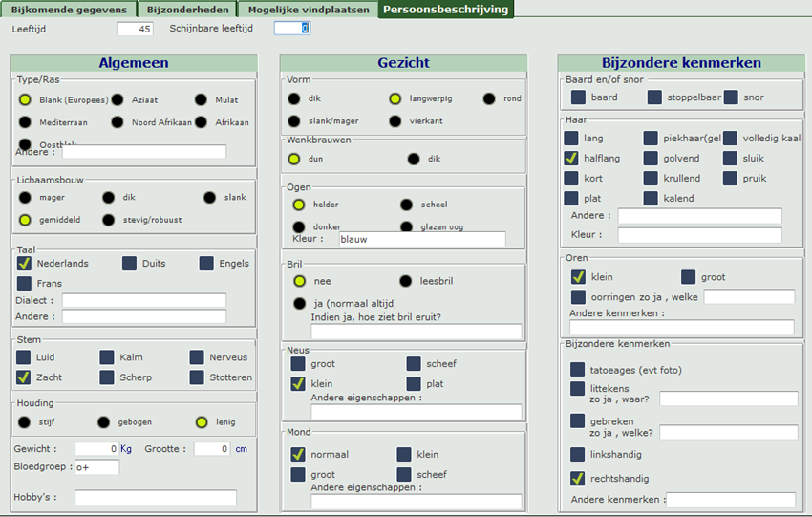Select the Aziaat radio button
812x517 pixels.
(x=118, y=99)
